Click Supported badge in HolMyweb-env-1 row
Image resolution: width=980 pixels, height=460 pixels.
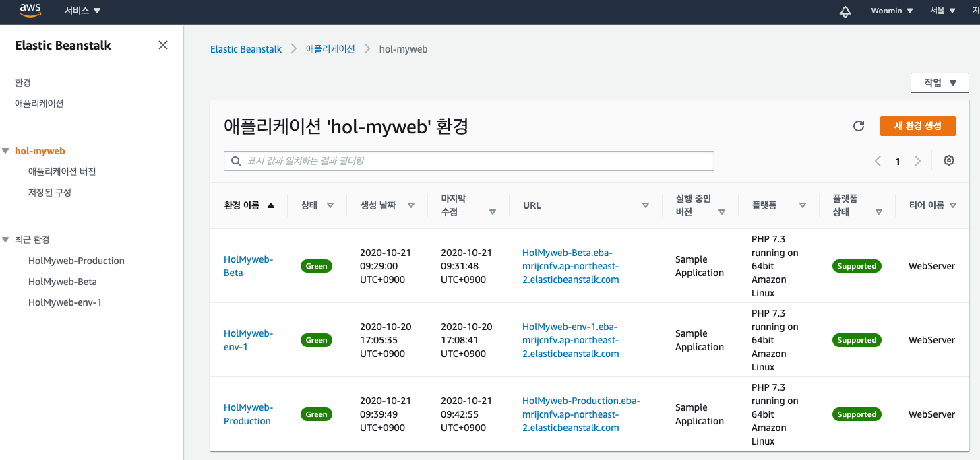click(857, 340)
